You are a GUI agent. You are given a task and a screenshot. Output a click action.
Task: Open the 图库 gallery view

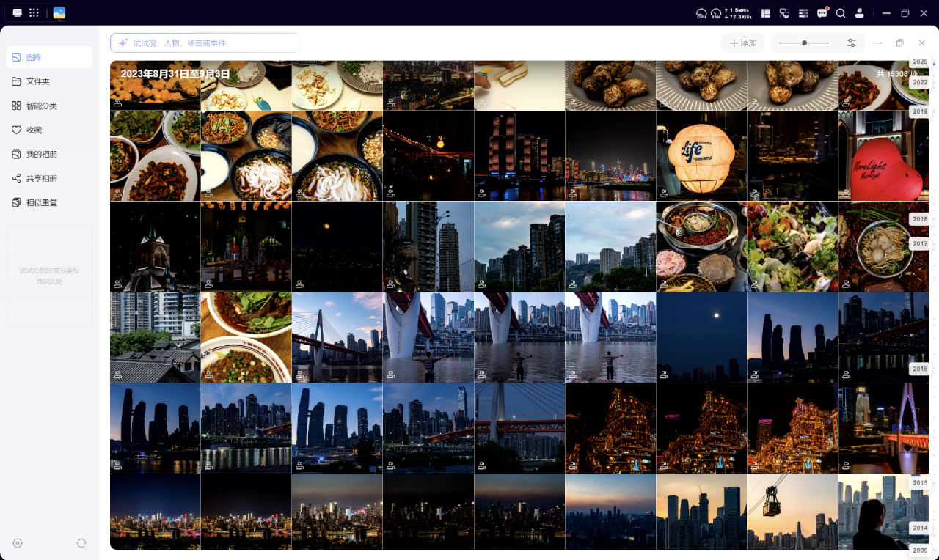pyautogui.click(x=49, y=57)
